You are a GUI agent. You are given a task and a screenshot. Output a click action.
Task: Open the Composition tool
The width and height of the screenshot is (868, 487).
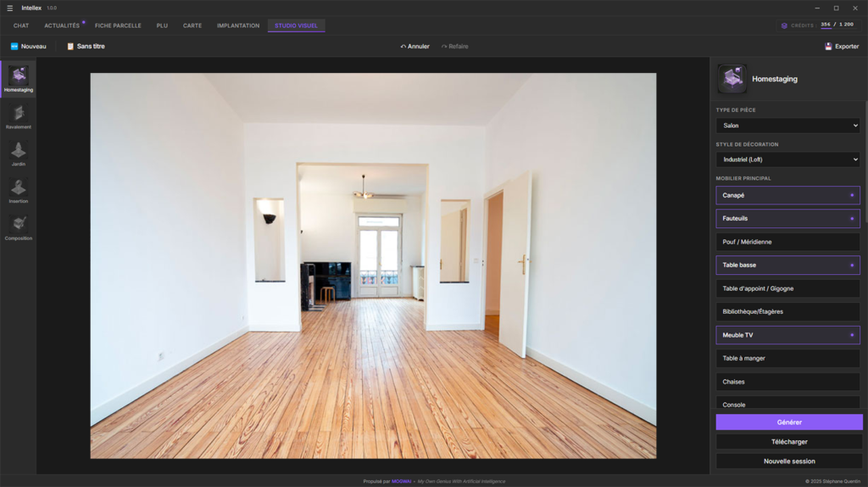[19, 228]
